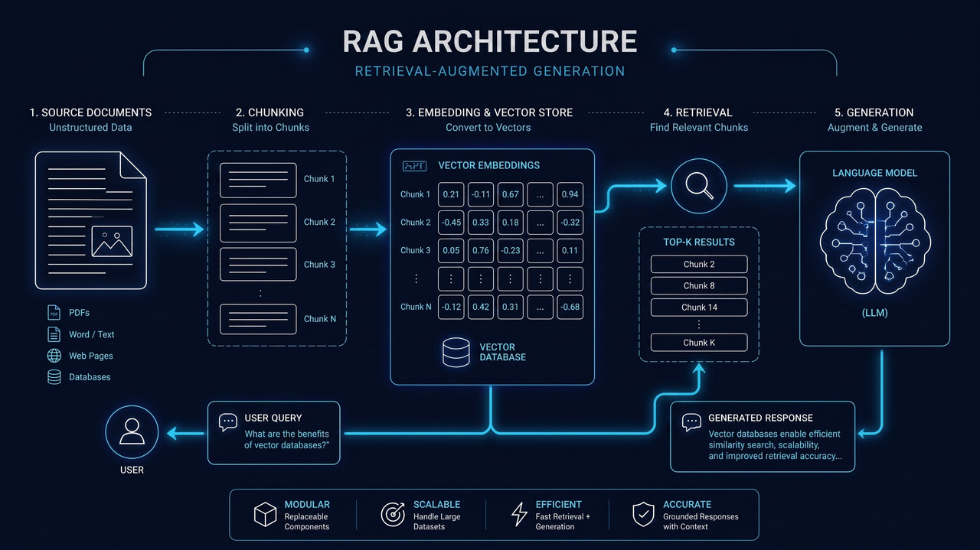Click the API badge icon beside Vector Embeddings
The height and width of the screenshot is (550, 980).
[x=414, y=165]
